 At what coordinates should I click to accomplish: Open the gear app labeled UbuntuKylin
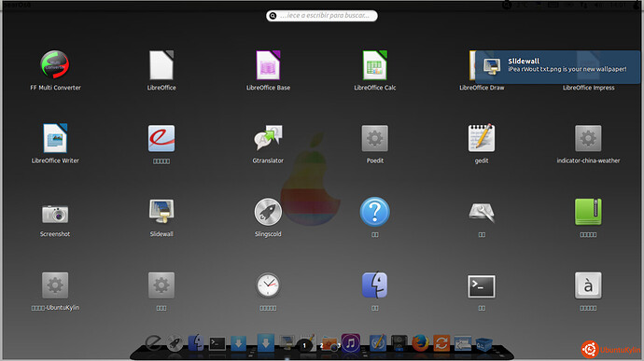pos(55,285)
